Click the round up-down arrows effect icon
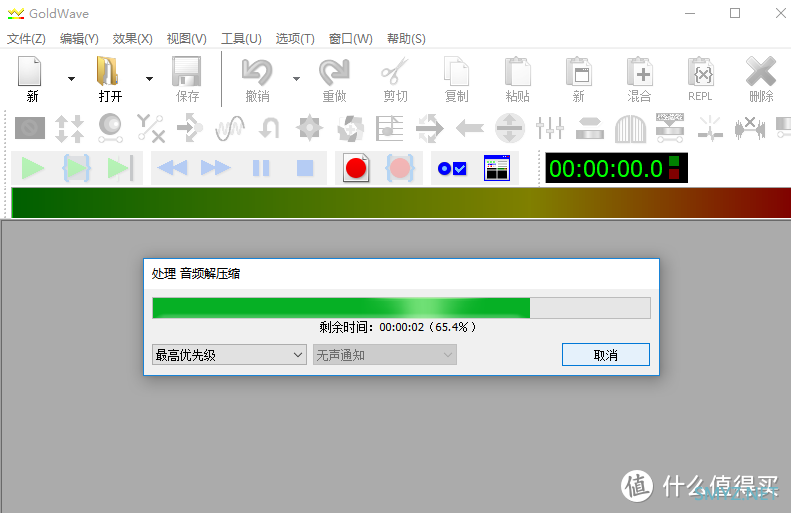This screenshot has height=513, width=791. pyautogui.click(x=510, y=128)
